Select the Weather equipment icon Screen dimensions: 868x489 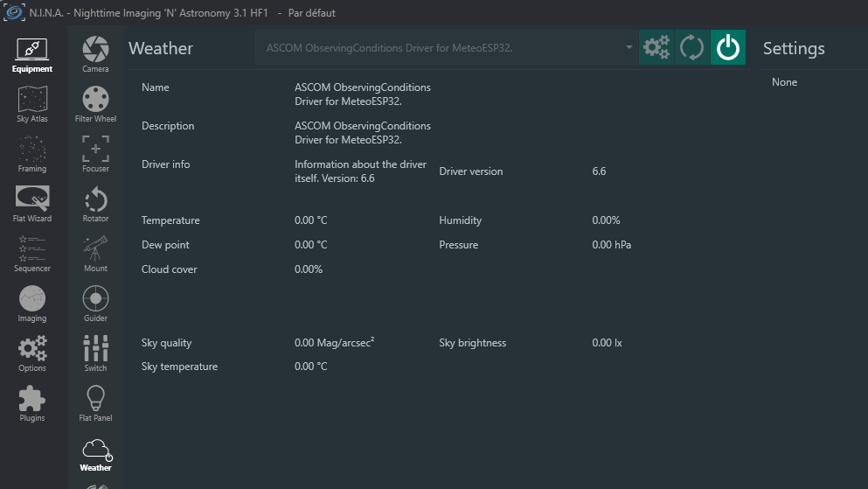[95, 451]
